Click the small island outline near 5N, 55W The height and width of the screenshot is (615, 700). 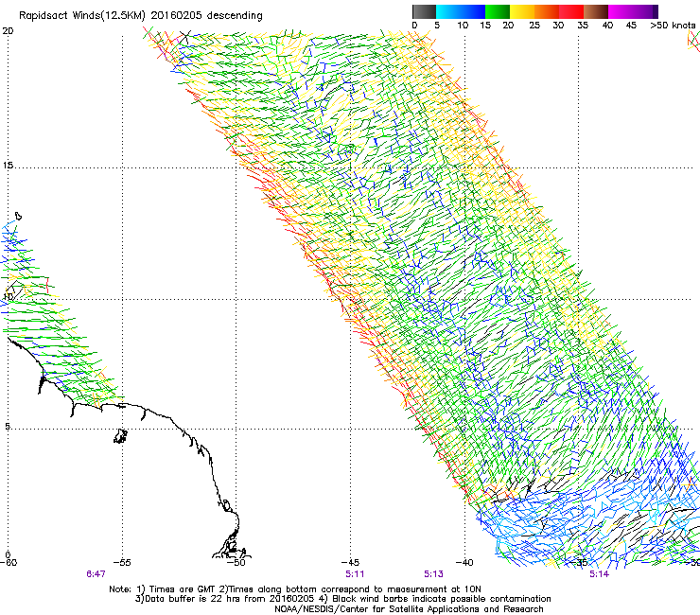[x=120, y=436]
